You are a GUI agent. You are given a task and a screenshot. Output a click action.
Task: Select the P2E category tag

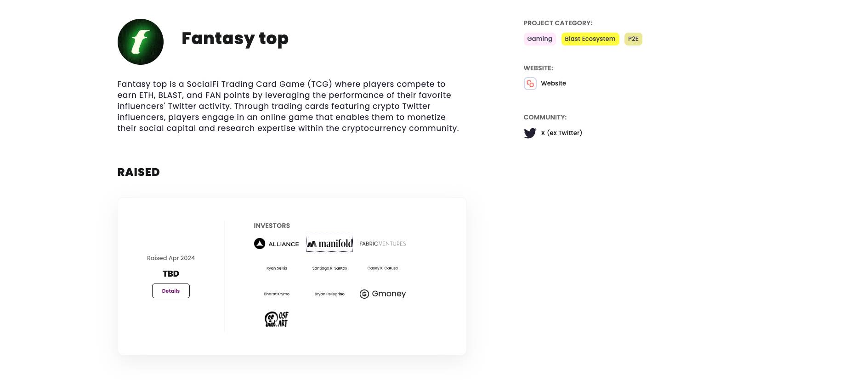633,39
